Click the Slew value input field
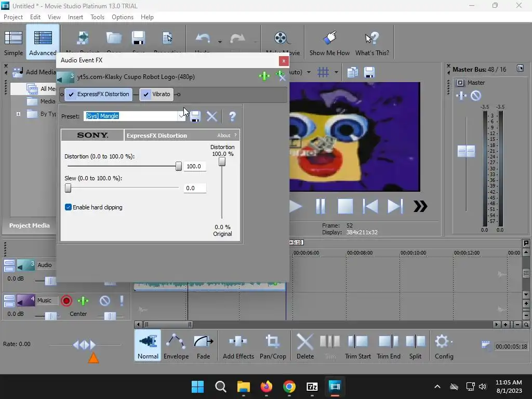 pyautogui.click(x=195, y=188)
